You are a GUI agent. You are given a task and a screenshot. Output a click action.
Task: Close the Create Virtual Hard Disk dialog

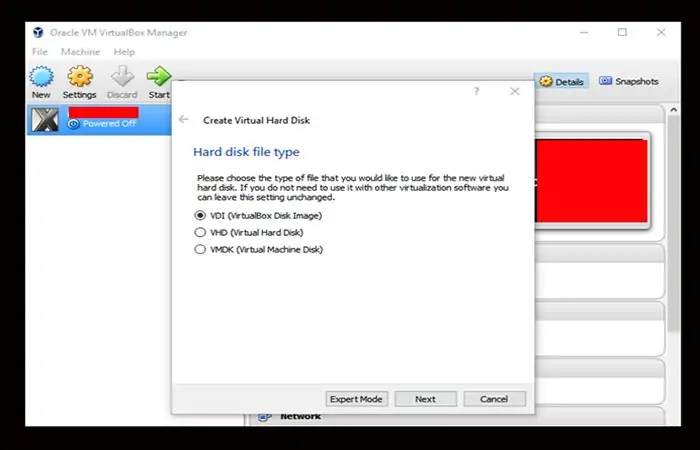tap(515, 91)
